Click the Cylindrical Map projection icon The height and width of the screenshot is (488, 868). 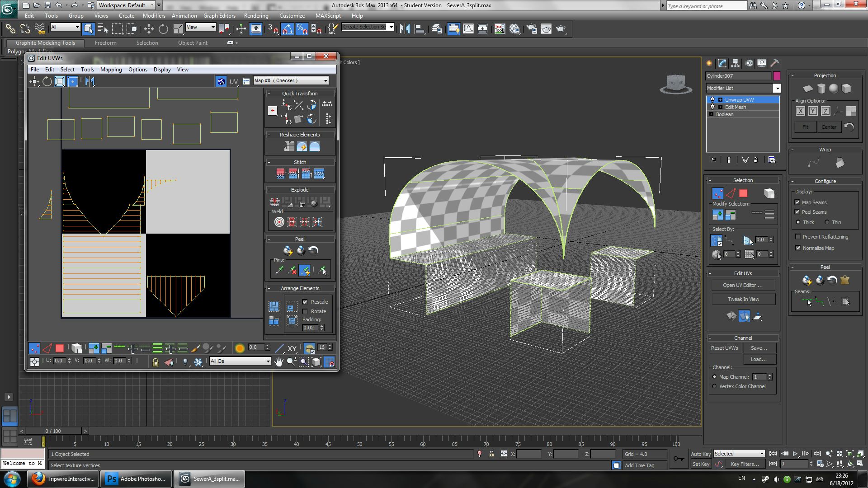[x=821, y=89]
